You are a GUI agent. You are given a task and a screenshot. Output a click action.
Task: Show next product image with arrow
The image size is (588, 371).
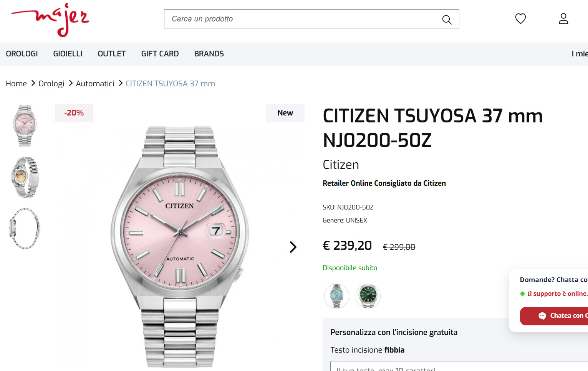[293, 247]
